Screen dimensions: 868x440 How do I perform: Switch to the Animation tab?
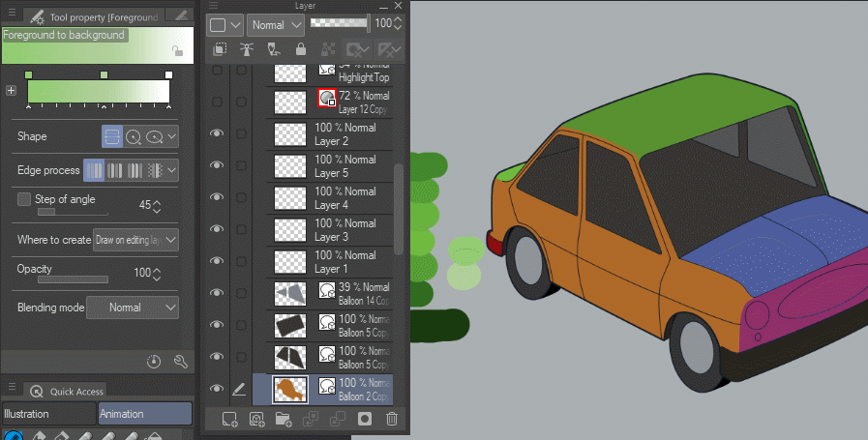(x=144, y=414)
